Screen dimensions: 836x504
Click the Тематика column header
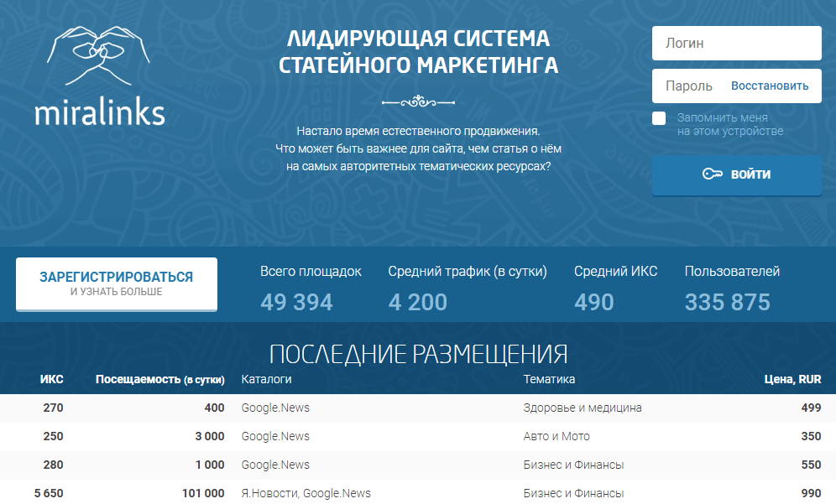pos(549,379)
